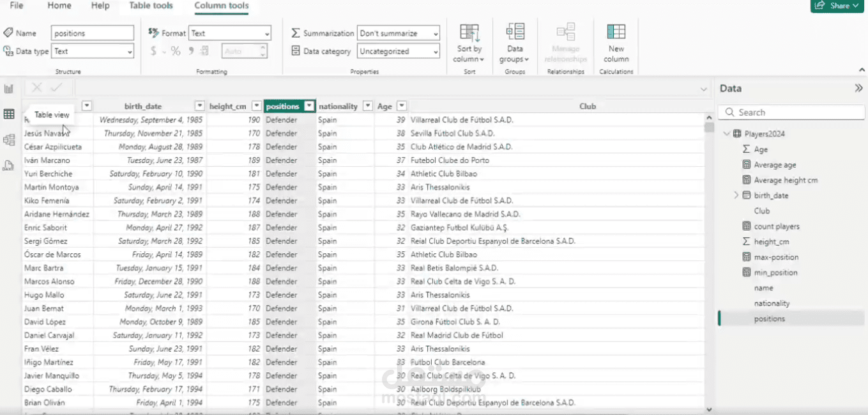
Task: Open birth_date column filter dropdown
Action: click(200, 106)
